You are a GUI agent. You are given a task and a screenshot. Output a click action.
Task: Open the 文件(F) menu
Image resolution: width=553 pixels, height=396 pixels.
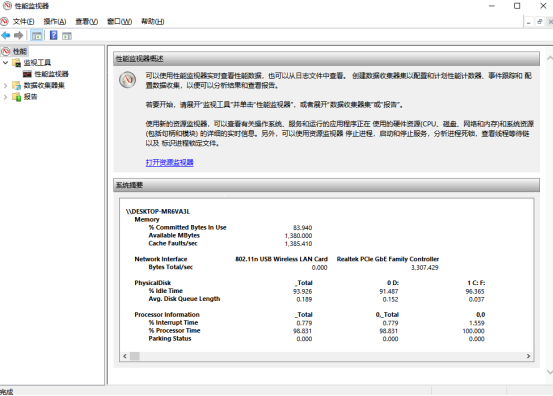click(24, 22)
